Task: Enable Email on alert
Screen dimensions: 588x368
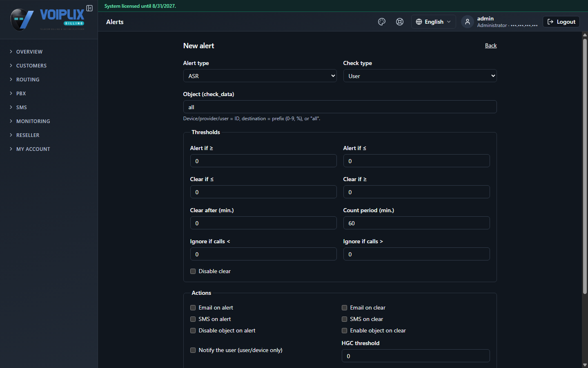Action: pyautogui.click(x=193, y=308)
